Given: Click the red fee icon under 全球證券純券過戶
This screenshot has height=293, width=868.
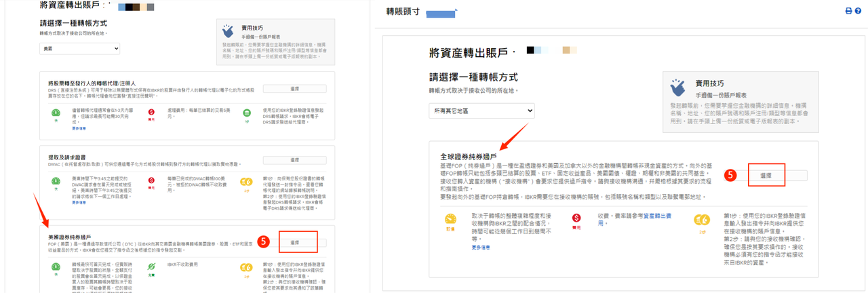Looking at the screenshot, I should pos(576,219).
